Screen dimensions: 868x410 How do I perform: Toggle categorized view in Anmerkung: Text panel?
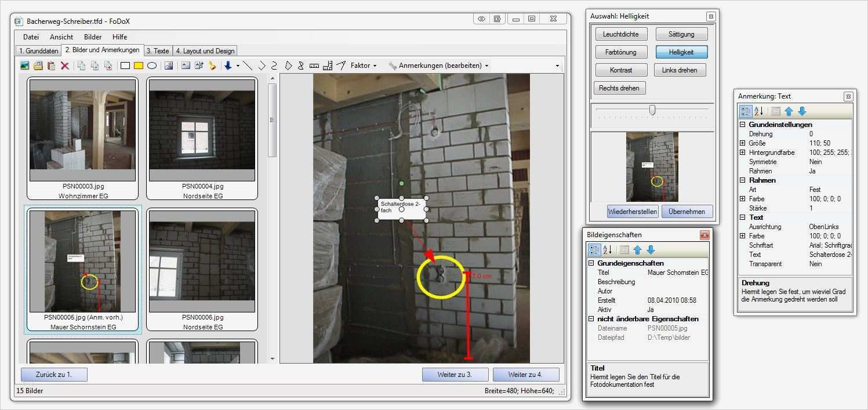click(746, 111)
